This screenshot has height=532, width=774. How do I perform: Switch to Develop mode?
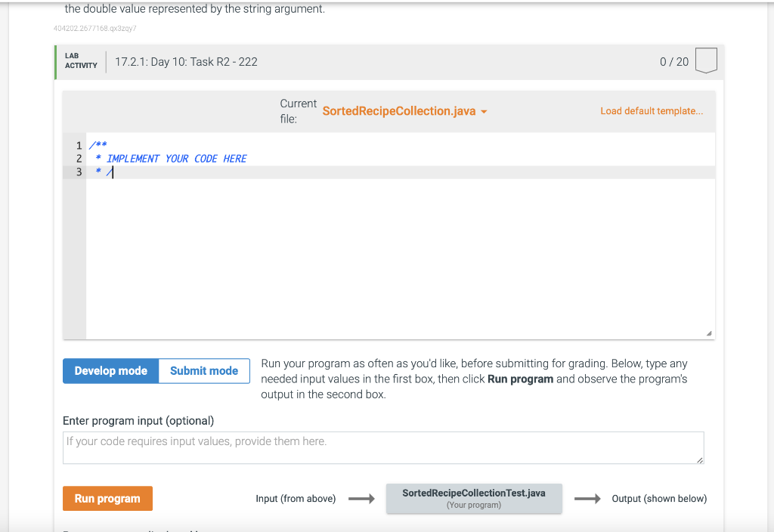(110, 370)
